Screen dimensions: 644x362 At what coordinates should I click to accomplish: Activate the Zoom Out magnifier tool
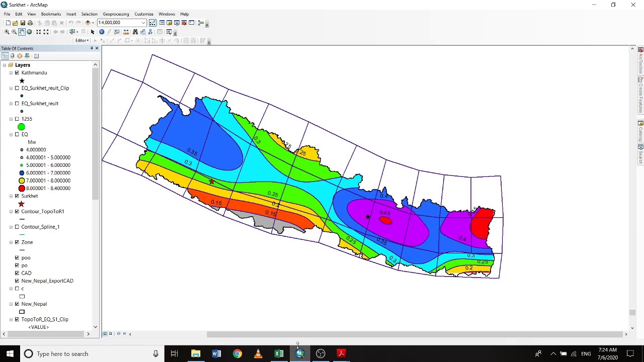click(14, 32)
